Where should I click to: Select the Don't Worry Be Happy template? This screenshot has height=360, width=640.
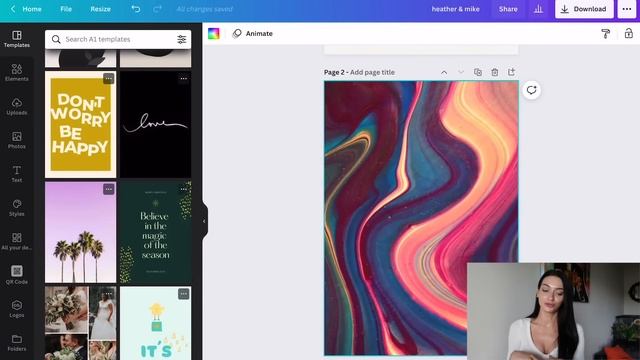[80, 124]
